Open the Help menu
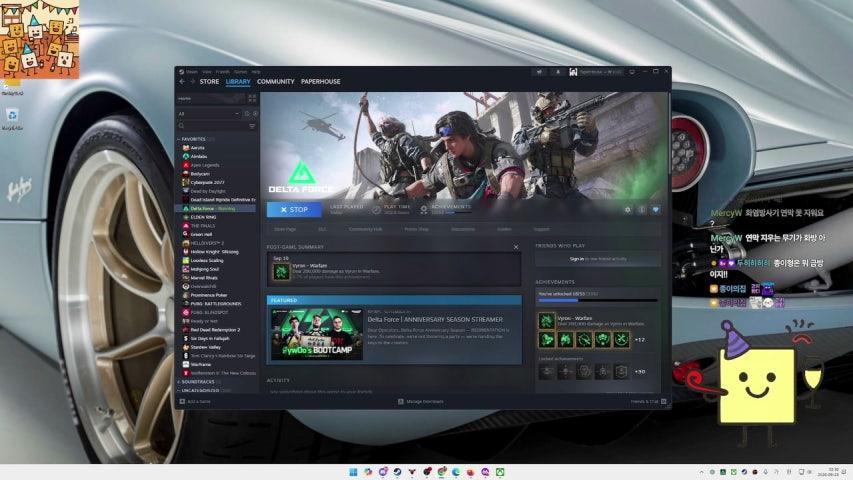This screenshot has width=853, height=480. pos(256,71)
